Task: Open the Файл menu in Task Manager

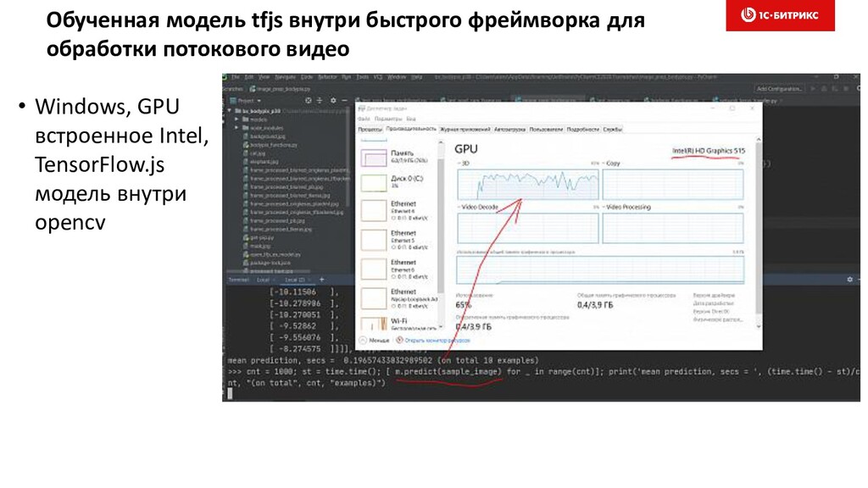Action: pos(364,119)
